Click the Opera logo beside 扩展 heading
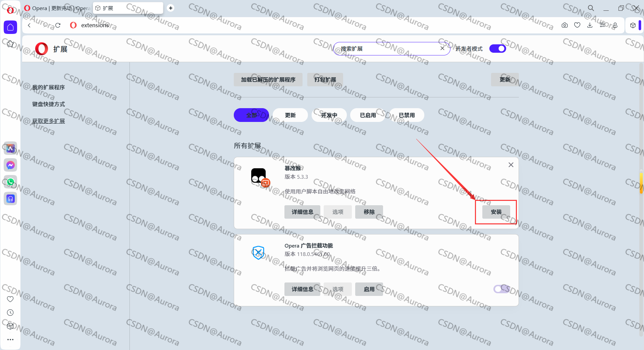This screenshot has width=644, height=350. point(42,49)
